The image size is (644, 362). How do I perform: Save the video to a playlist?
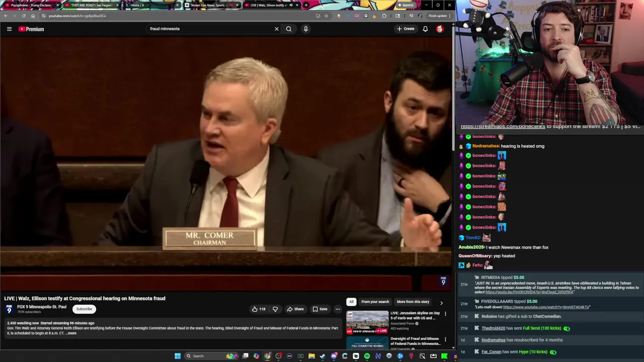320,309
